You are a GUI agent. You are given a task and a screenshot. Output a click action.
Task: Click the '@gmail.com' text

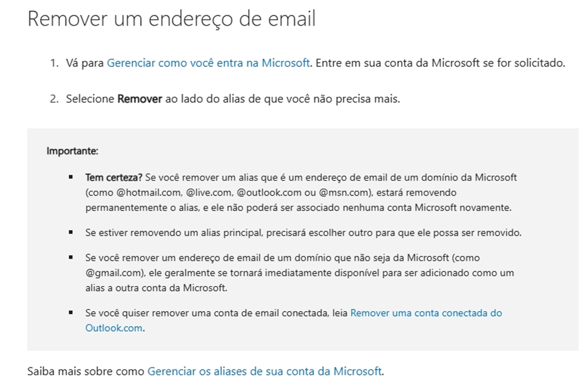[x=114, y=273]
